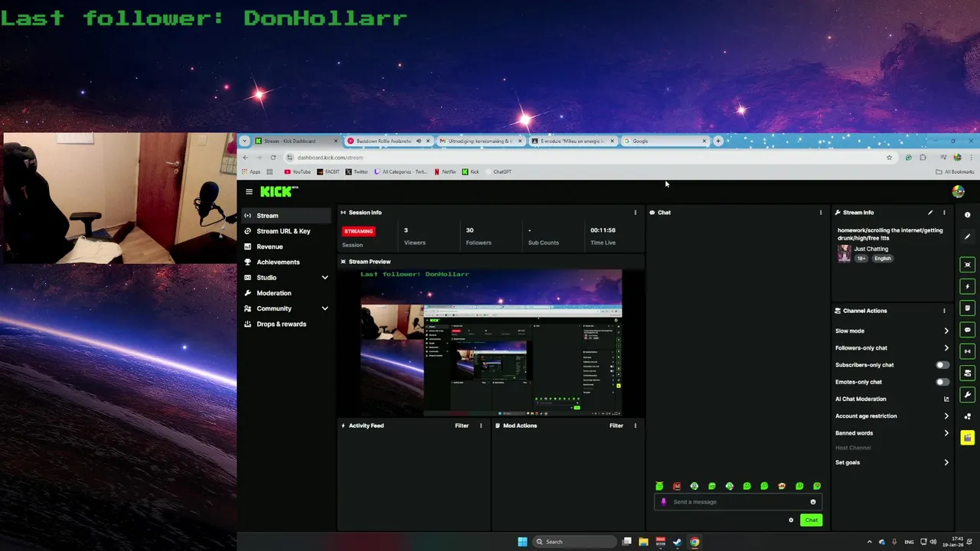
Task: Toggle the wrench widget in right sidebar
Action: coord(968,395)
